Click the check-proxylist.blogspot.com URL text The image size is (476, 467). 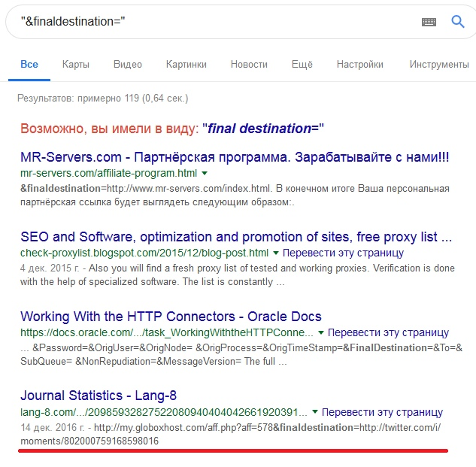coord(144,253)
